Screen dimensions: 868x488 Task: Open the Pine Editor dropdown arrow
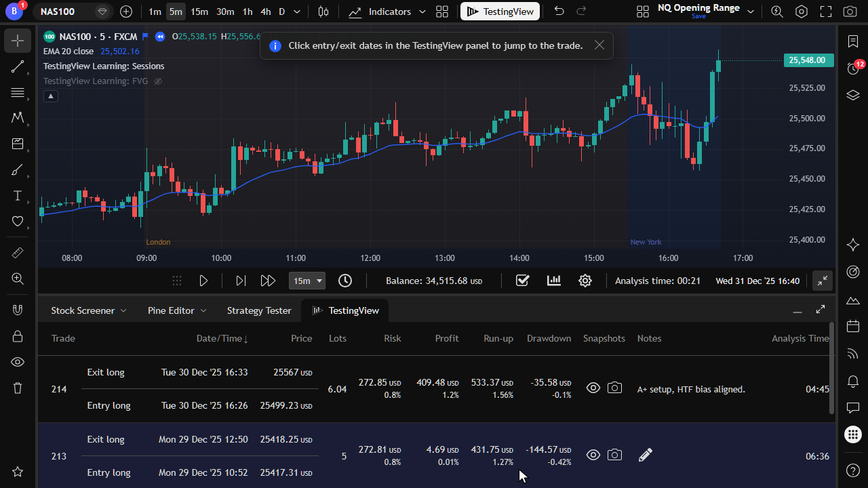(203, 310)
